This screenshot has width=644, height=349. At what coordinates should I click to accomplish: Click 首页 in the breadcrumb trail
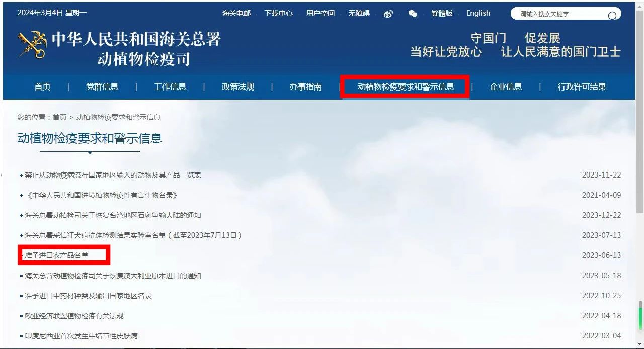click(x=59, y=117)
